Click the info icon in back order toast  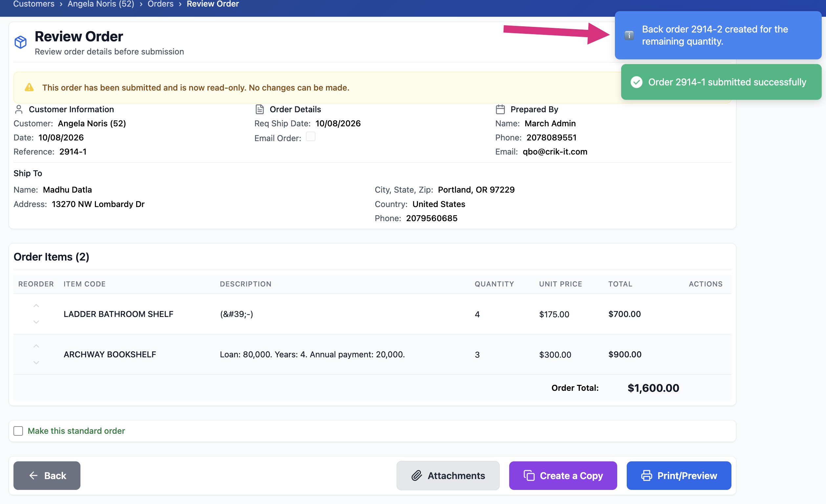point(629,35)
